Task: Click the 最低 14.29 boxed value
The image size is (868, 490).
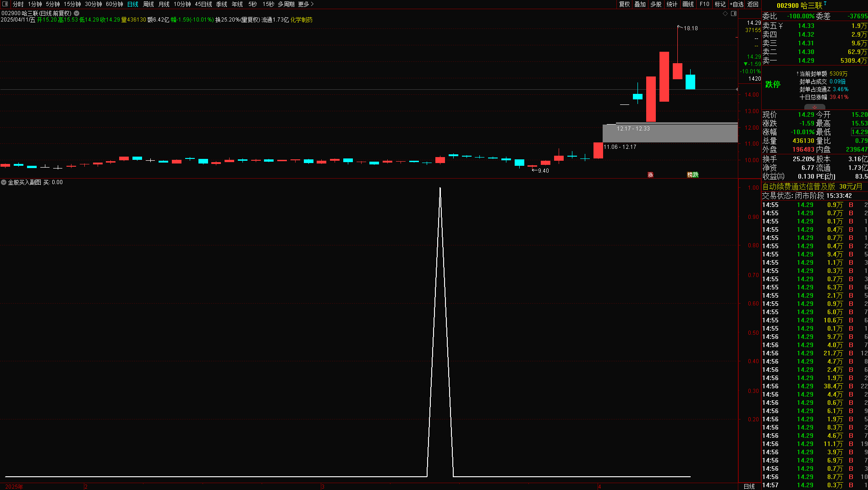Action: click(859, 132)
